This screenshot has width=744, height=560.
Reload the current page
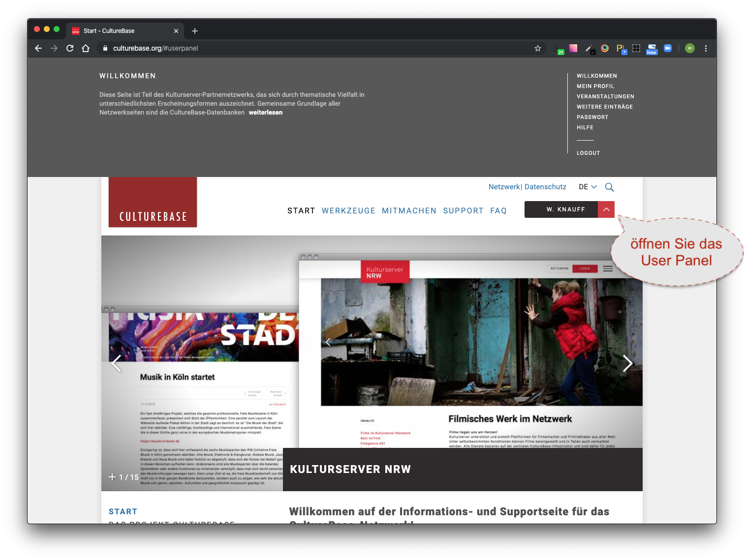coord(70,48)
